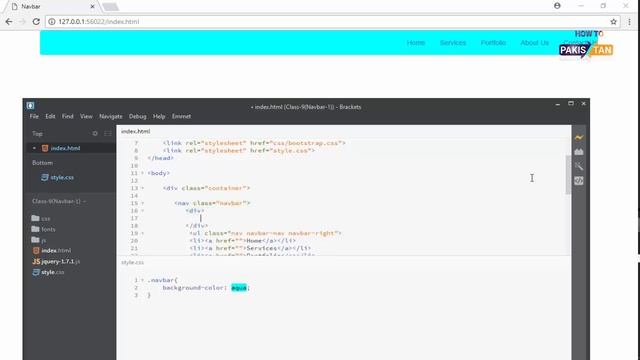Open the Extension Manager icon
This screenshot has width=640, height=360.
coord(579,152)
